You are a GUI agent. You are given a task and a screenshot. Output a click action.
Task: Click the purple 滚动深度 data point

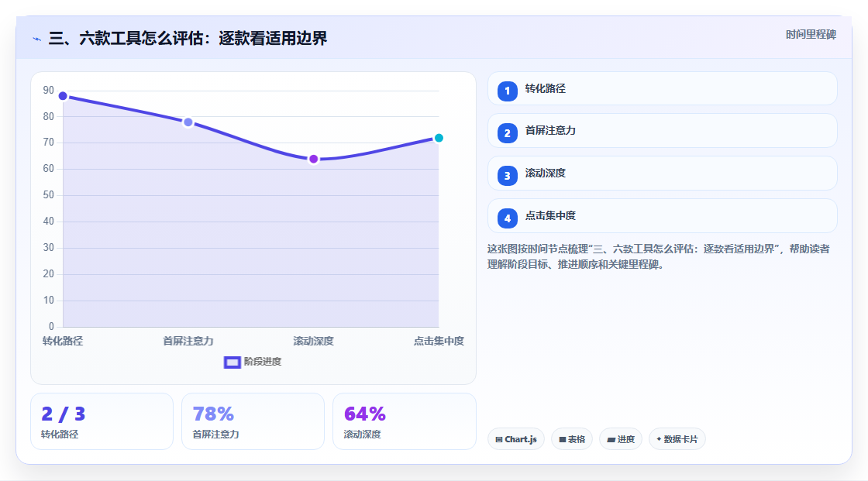313,160
